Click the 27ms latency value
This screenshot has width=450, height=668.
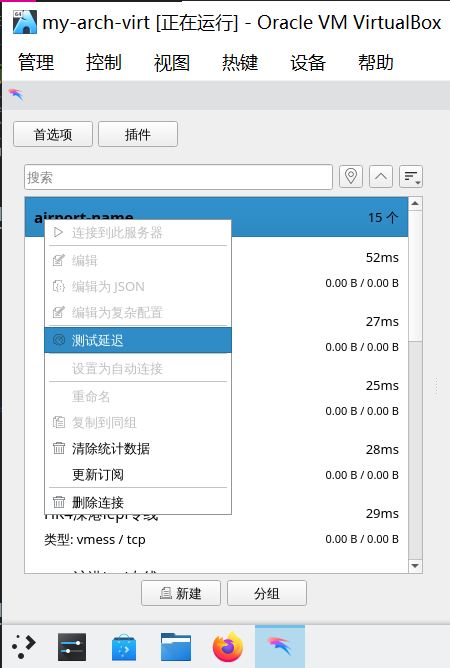382,321
